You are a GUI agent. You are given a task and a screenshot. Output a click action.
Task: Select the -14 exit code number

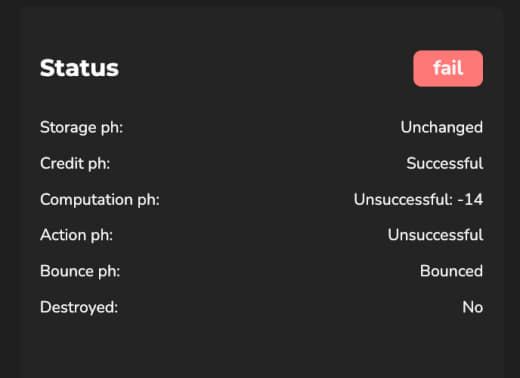470,200
